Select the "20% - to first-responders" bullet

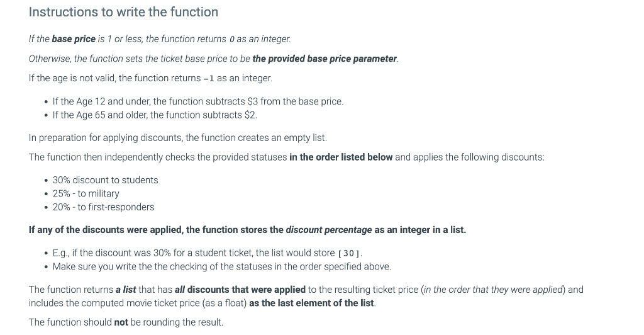point(103,207)
